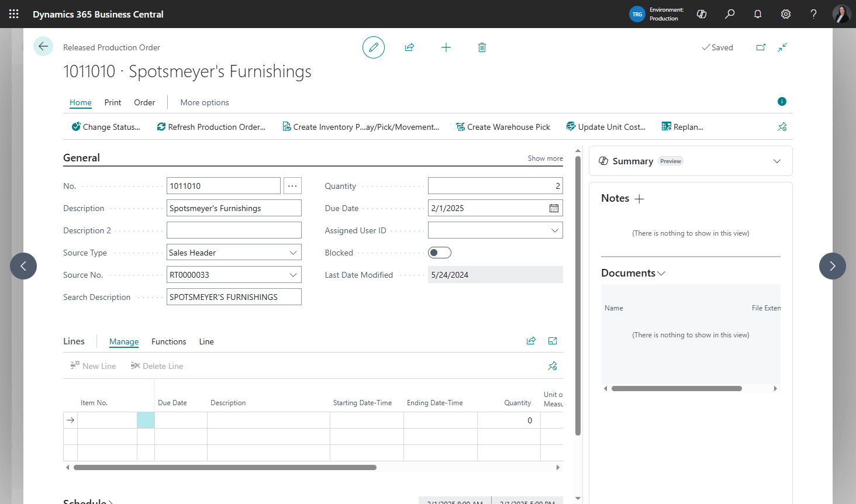The image size is (856, 504).
Task: Open the Source Type dropdown
Action: [293, 253]
